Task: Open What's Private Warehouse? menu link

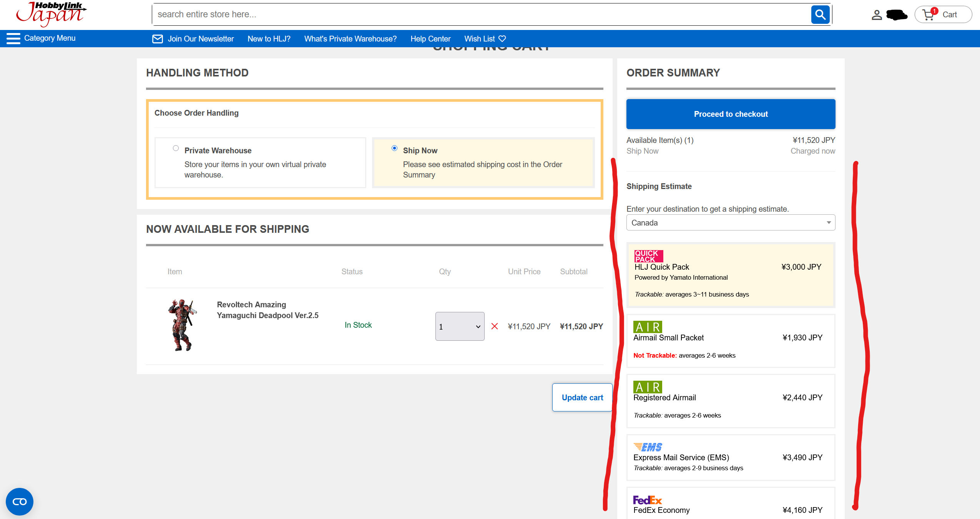Action: 350,39
